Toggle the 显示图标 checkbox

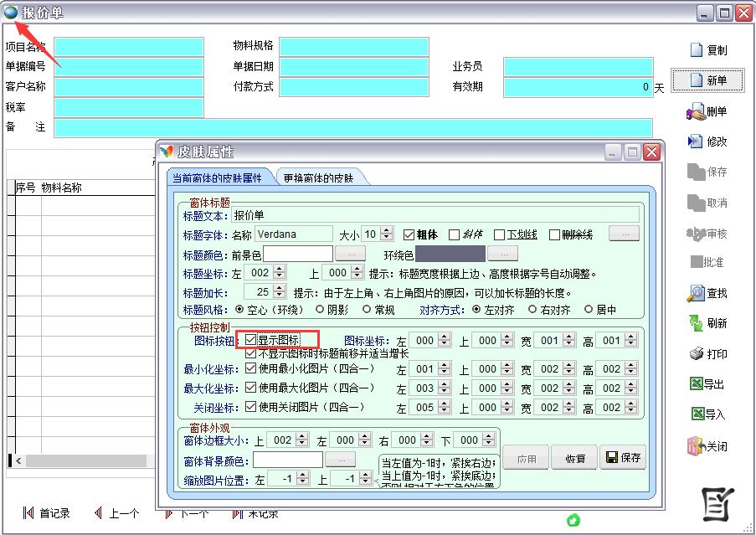point(251,341)
